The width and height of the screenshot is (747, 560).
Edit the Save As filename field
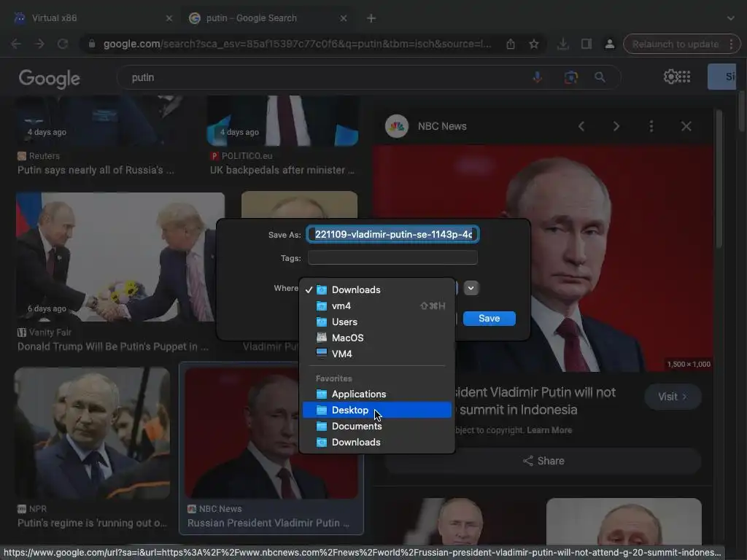(x=392, y=234)
